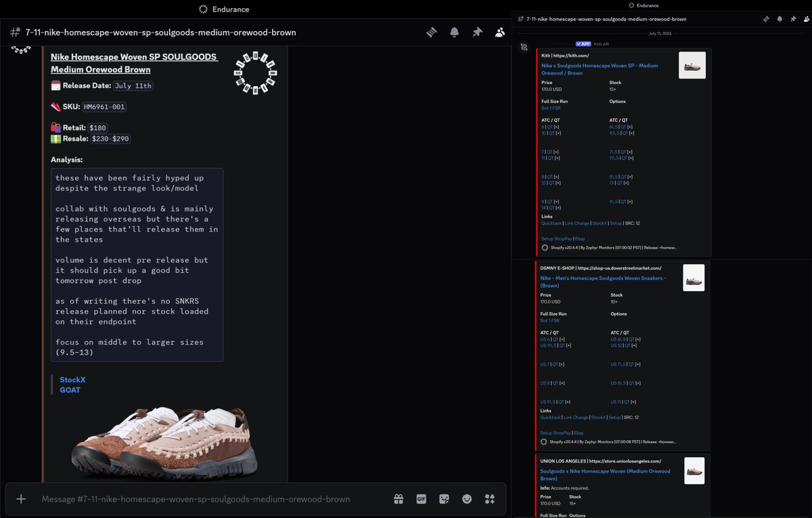Click Bot 1 FSR link in DSMNY embed
The height and width of the screenshot is (518, 812).
549,321
